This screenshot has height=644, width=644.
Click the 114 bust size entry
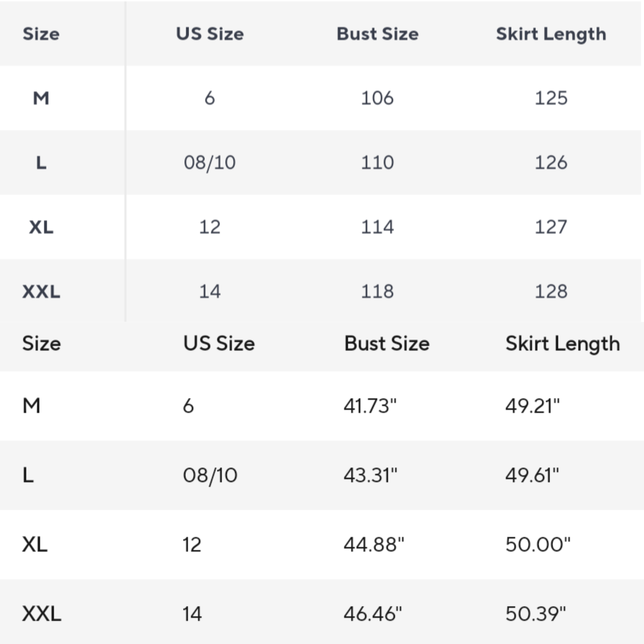click(377, 227)
